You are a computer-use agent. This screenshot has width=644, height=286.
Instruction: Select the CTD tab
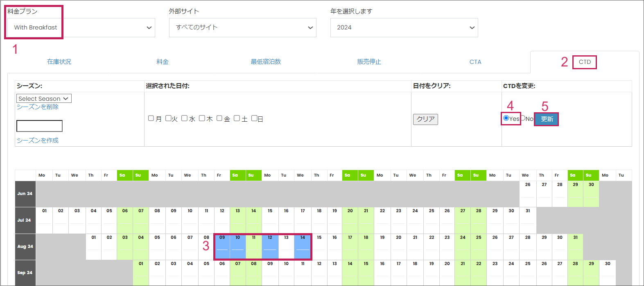click(x=585, y=62)
